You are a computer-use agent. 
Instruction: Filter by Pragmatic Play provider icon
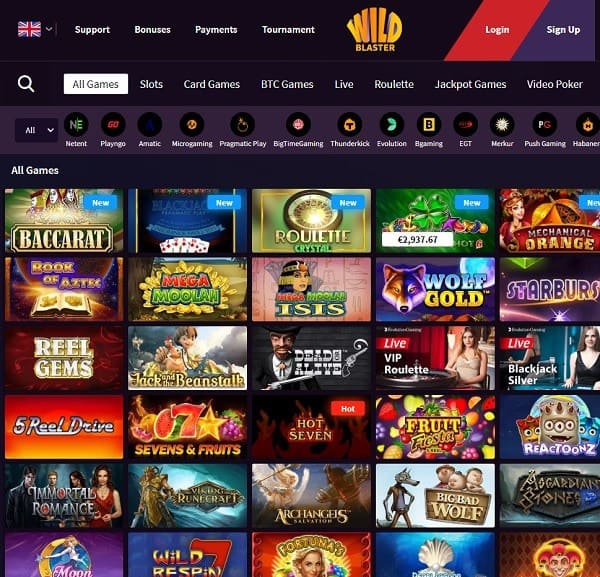tap(243, 124)
